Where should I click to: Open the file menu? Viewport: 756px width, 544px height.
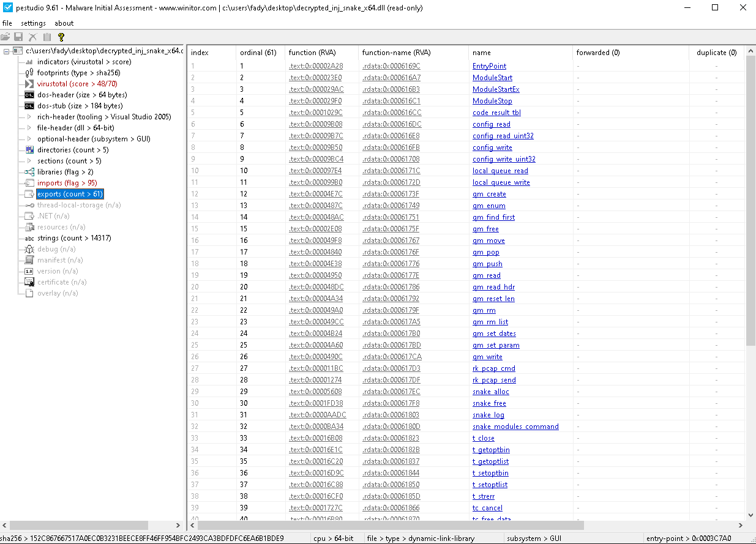click(x=7, y=23)
